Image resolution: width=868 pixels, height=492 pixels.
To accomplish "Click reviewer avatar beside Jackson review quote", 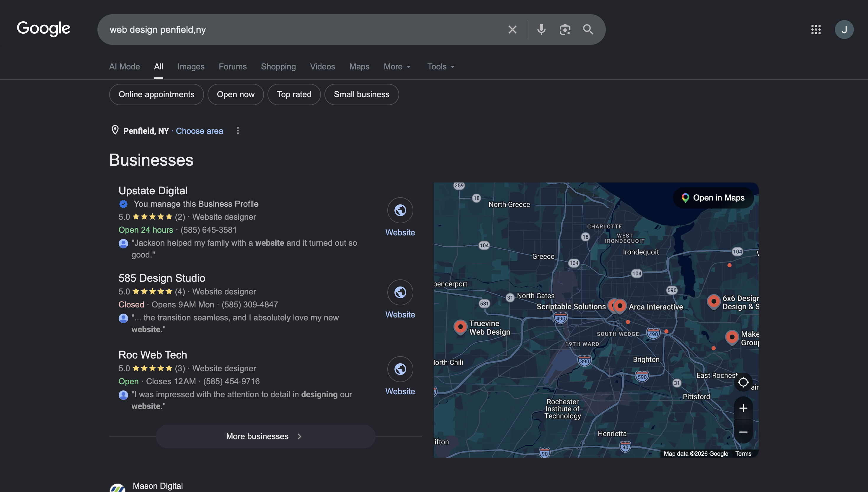I will (x=123, y=243).
